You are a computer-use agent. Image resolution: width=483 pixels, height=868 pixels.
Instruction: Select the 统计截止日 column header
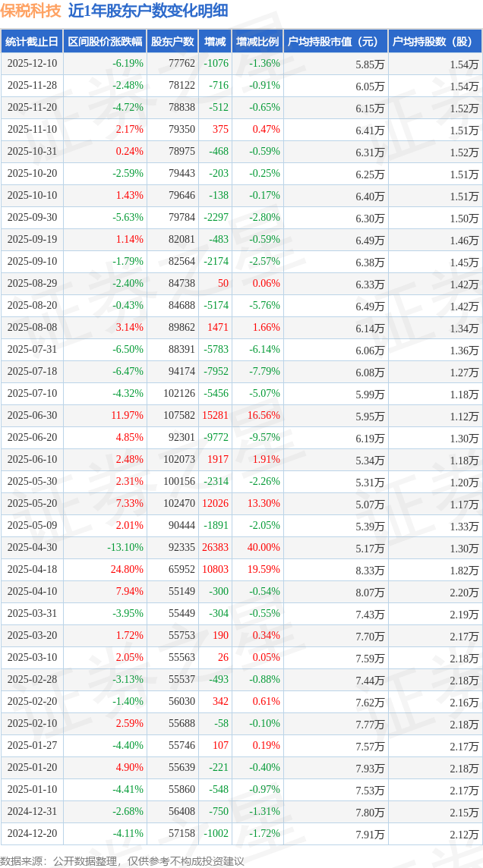click(x=32, y=42)
